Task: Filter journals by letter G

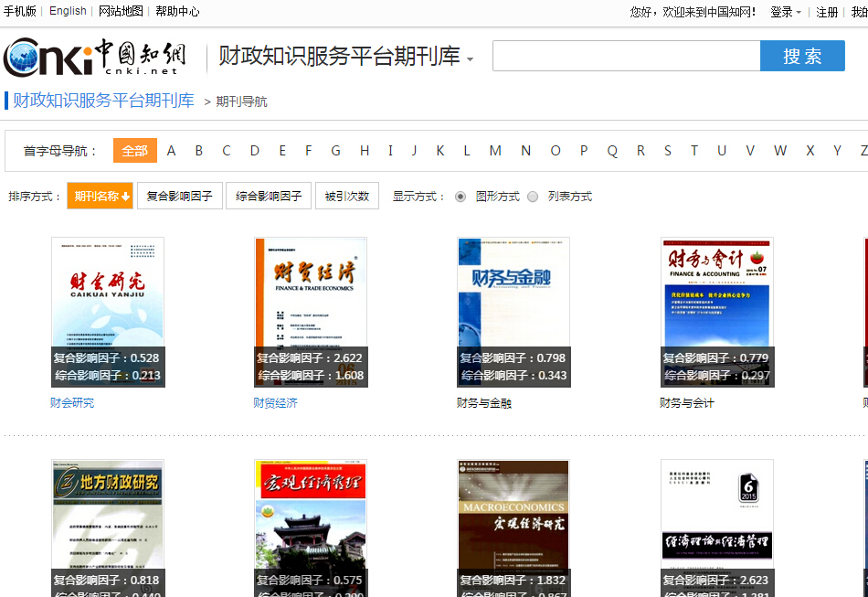Action: (x=335, y=151)
